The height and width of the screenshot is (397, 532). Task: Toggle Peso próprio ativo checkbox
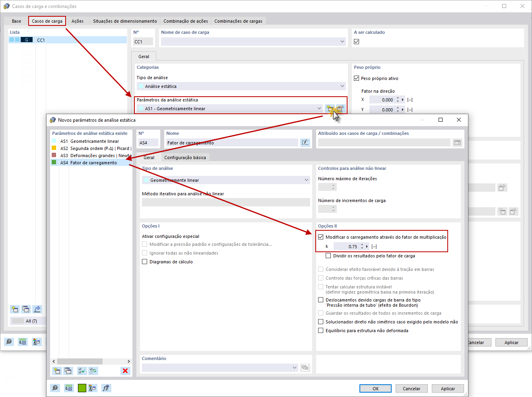tap(357, 78)
